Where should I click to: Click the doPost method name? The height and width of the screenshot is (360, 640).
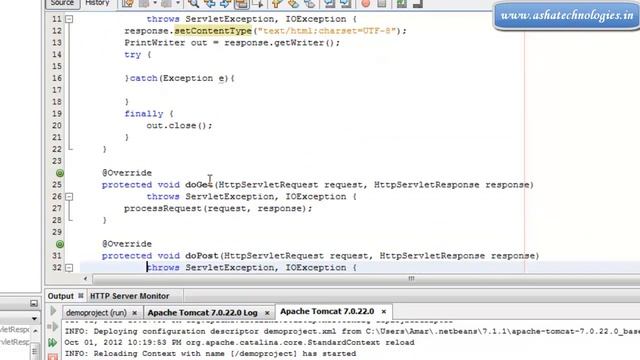coord(202,256)
